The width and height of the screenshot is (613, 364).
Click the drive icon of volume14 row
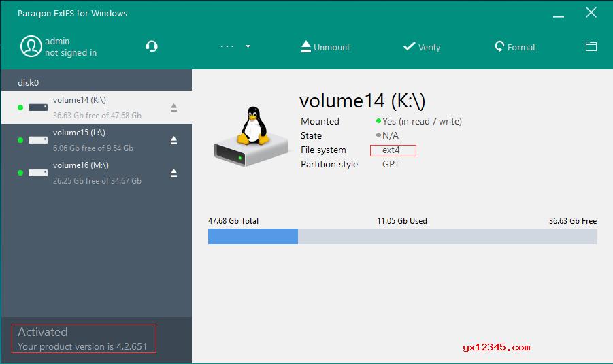click(38, 107)
